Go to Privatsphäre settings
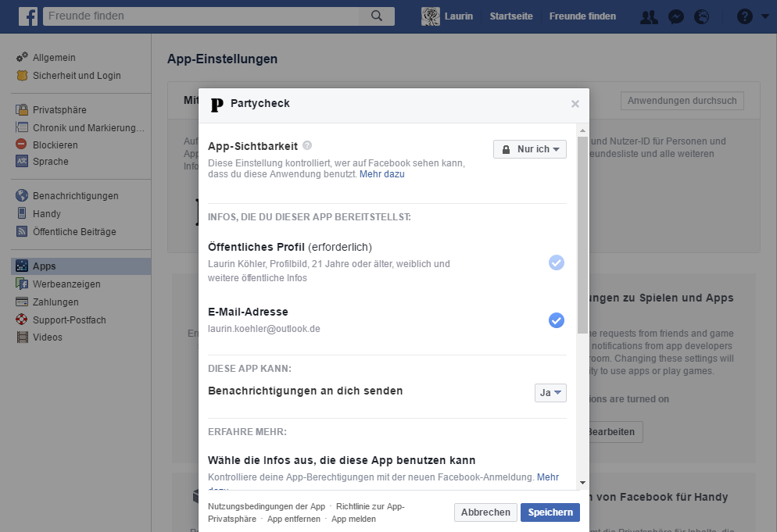 tap(59, 109)
